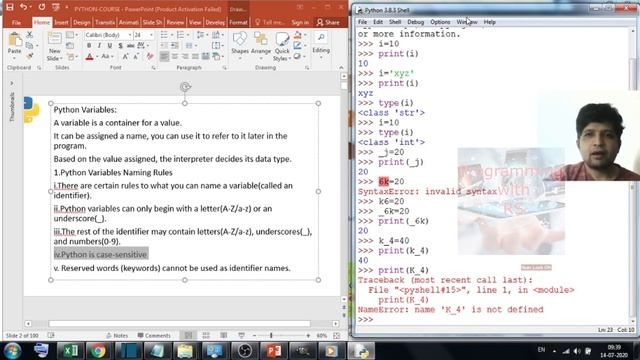Toggle Bold formatting
The image size is (640, 360).
89,46
